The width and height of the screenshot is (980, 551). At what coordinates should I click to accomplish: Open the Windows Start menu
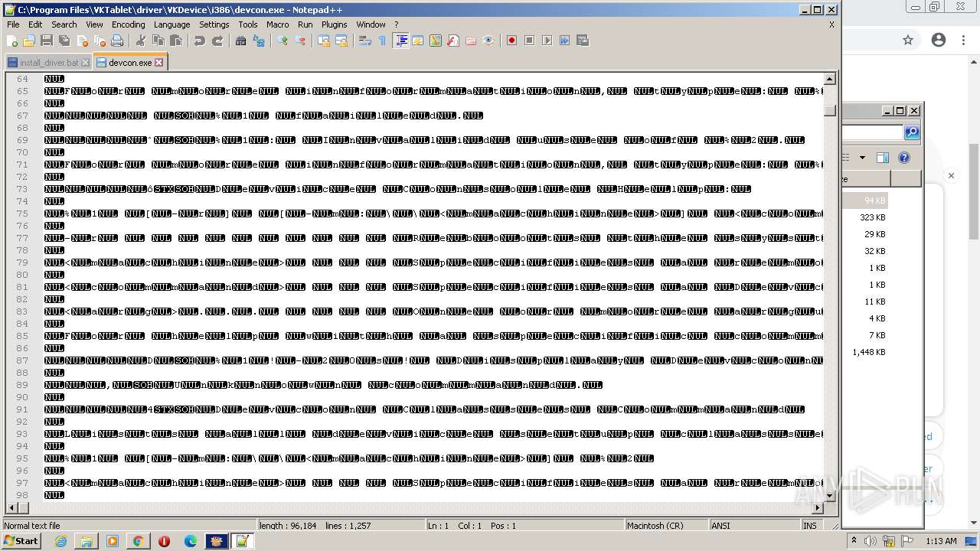[x=21, y=540]
